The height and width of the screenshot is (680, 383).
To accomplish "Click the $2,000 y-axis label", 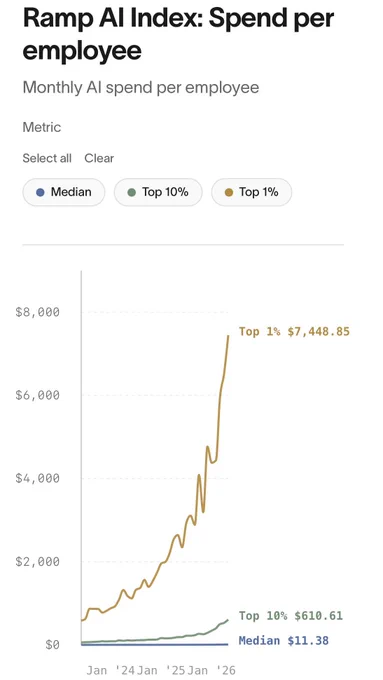I will tap(37, 562).
